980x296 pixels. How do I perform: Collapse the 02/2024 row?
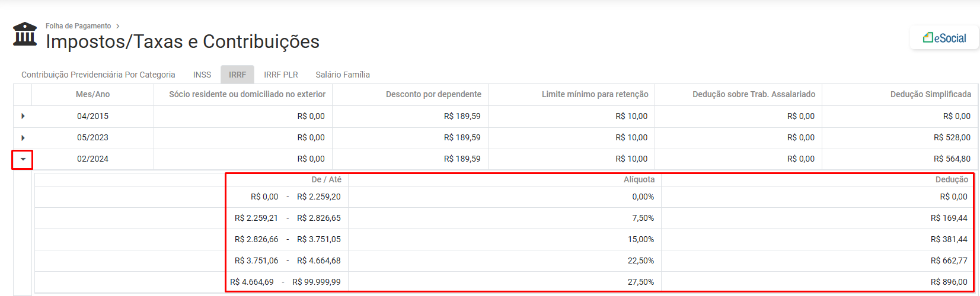pos(23,159)
